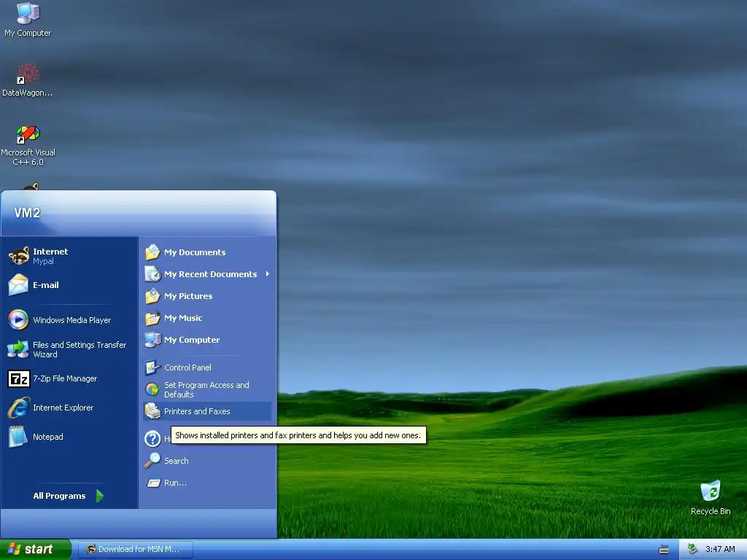
Task: Click the 7-Zip File Manager icon
Action: 19,378
